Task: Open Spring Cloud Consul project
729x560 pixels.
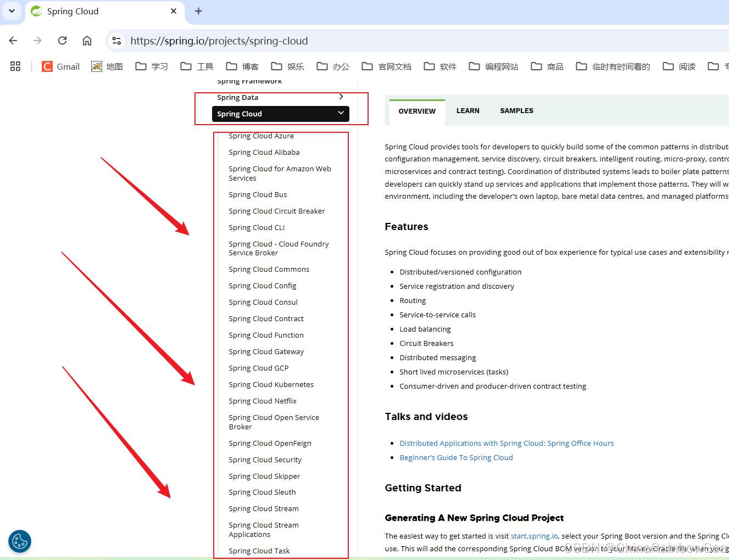Action: point(263,302)
